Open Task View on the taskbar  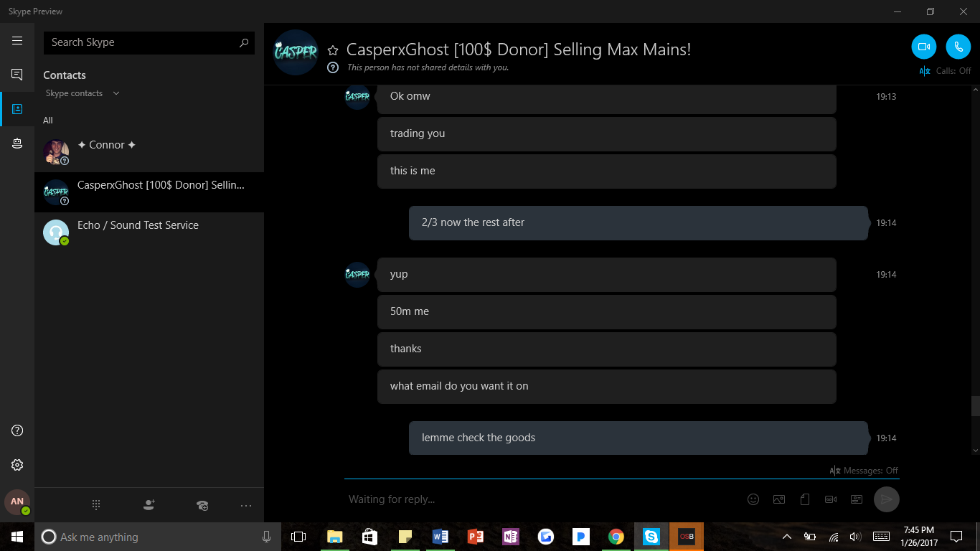pyautogui.click(x=298, y=537)
